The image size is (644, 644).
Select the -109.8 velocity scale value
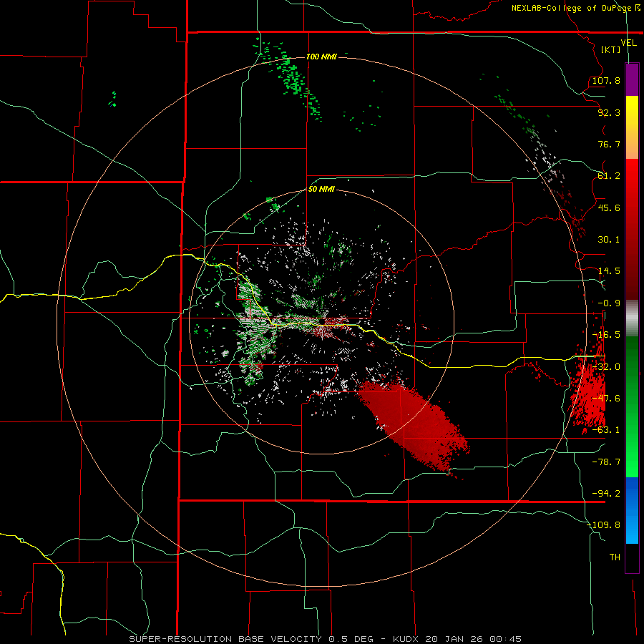603,525
